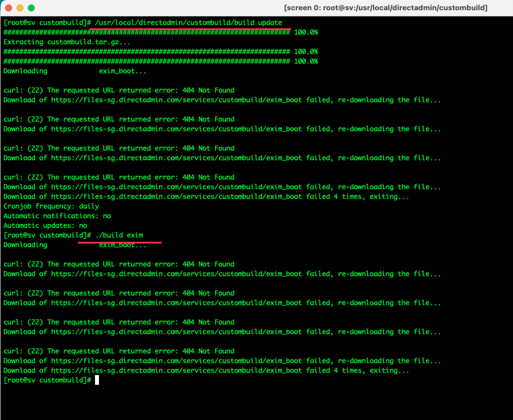The width and height of the screenshot is (513, 420).
Task: Click the window title showing root@sv path
Action: (x=385, y=8)
